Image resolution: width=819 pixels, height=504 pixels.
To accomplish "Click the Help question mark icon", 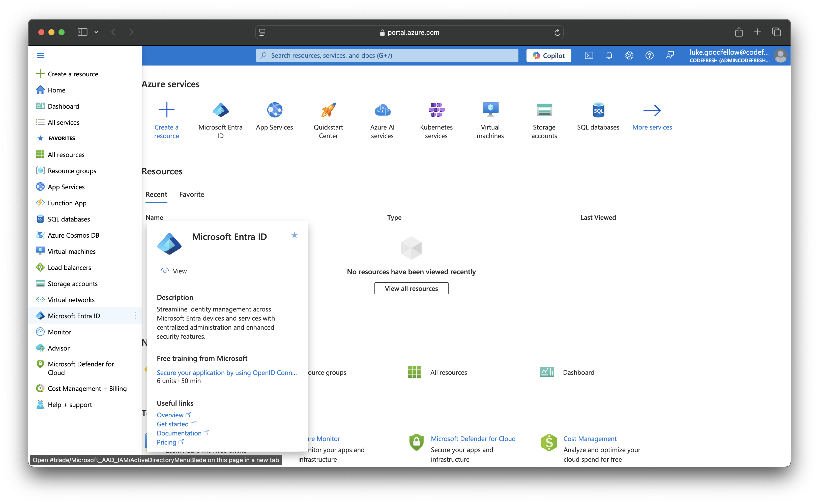I will point(649,55).
